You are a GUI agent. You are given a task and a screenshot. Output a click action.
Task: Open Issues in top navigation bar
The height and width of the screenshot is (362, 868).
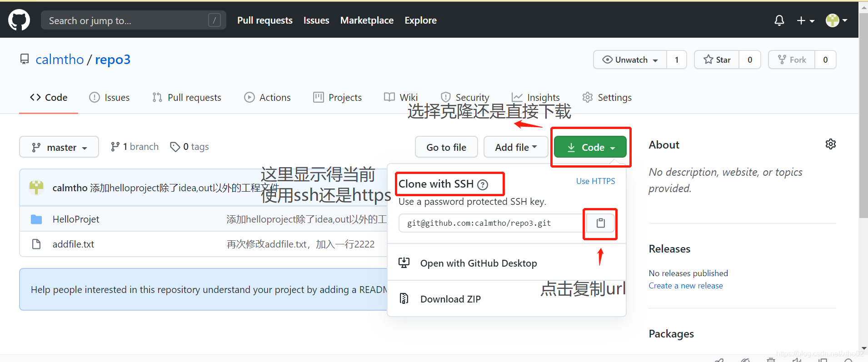316,20
